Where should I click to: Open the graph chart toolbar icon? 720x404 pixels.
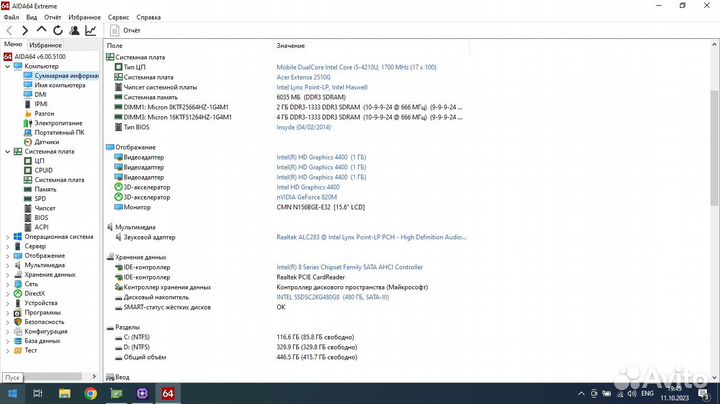[x=91, y=30]
